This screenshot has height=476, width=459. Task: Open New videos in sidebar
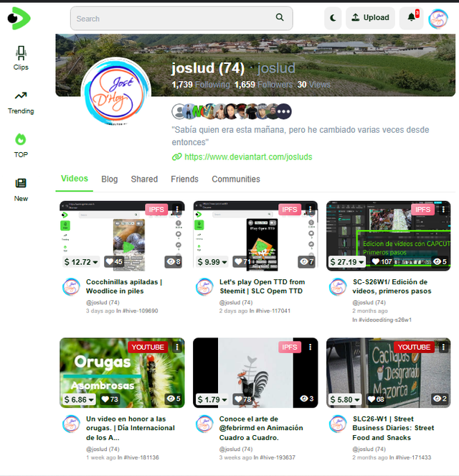pyautogui.click(x=21, y=190)
